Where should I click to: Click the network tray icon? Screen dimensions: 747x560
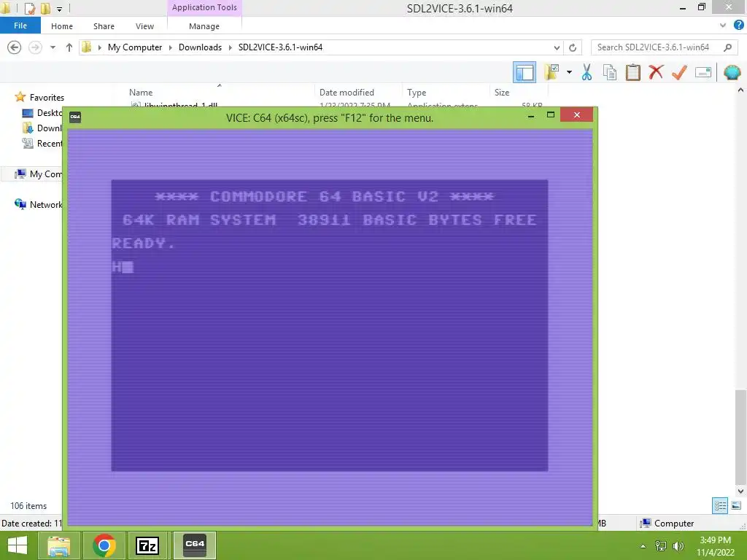661,546
